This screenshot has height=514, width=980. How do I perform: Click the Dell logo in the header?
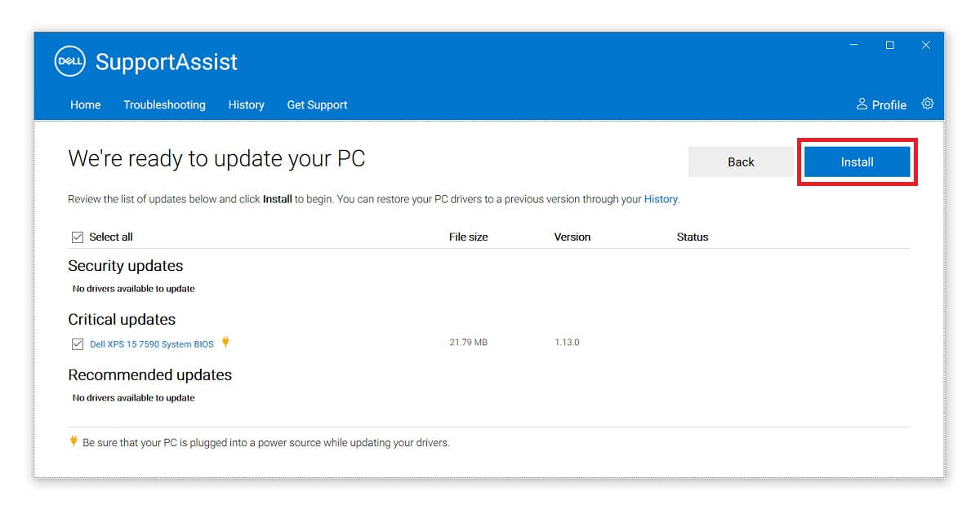(70, 61)
